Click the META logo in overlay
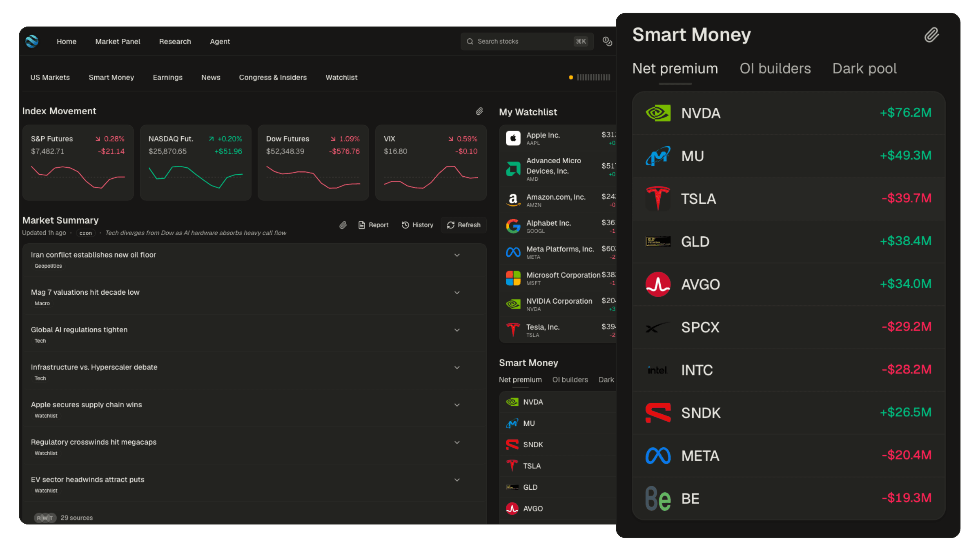The width and height of the screenshot is (980, 551). tap(658, 455)
